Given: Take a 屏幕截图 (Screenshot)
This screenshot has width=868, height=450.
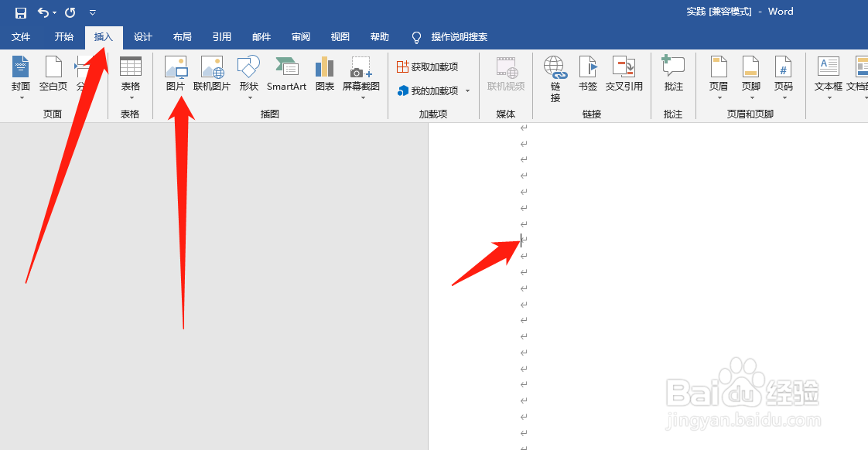Looking at the screenshot, I should click(x=361, y=75).
